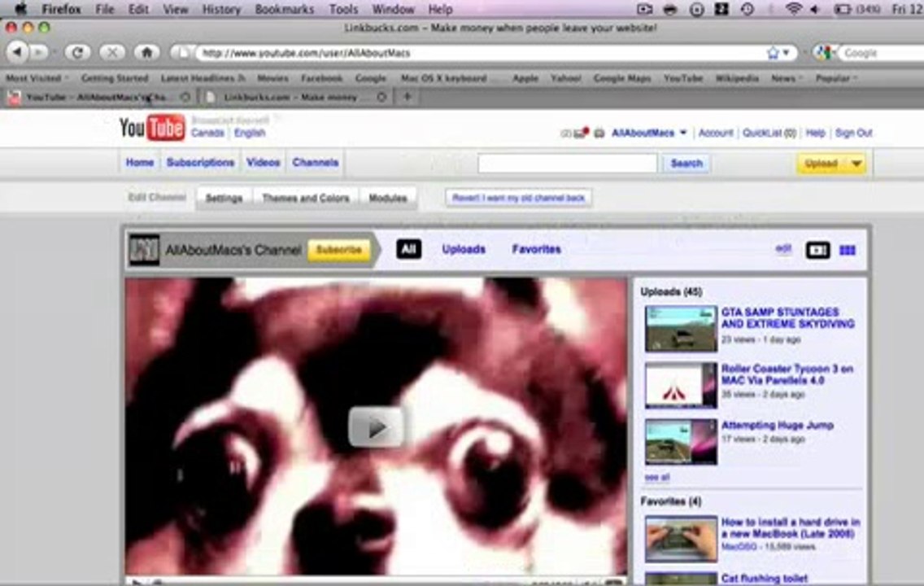Change country via Canada link

(x=207, y=133)
